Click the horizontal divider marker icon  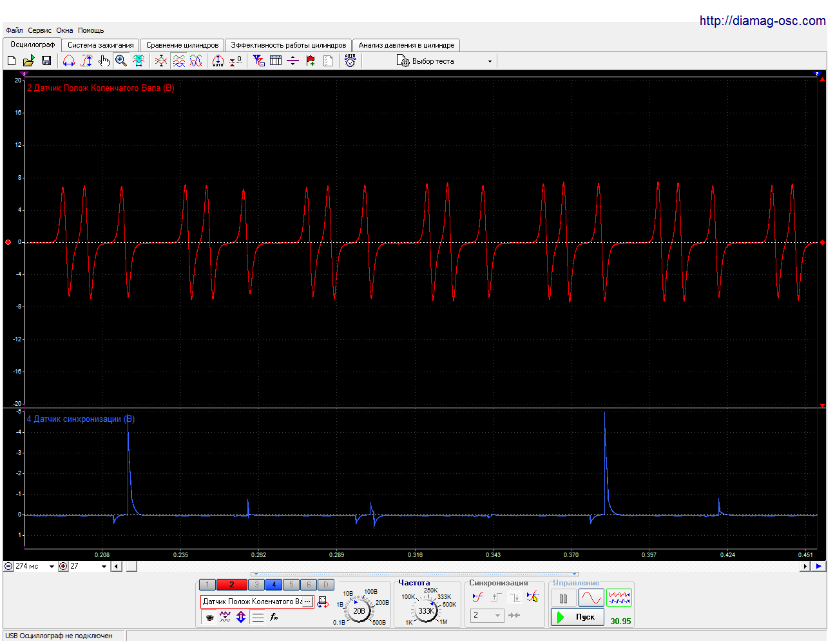293,61
